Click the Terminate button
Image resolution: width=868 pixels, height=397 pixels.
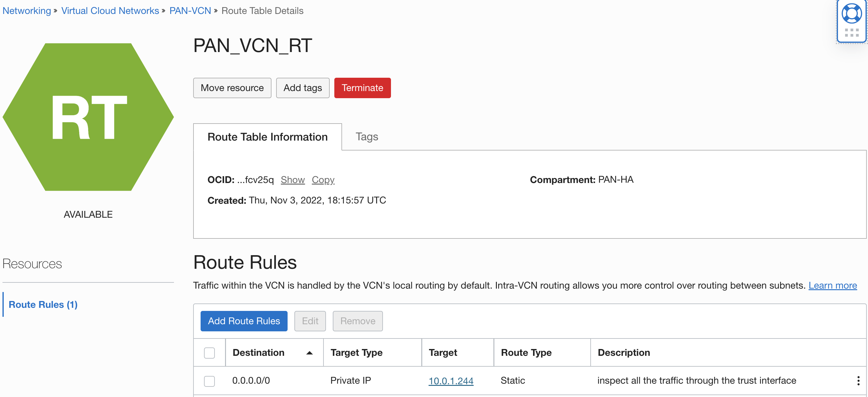coord(362,88)
